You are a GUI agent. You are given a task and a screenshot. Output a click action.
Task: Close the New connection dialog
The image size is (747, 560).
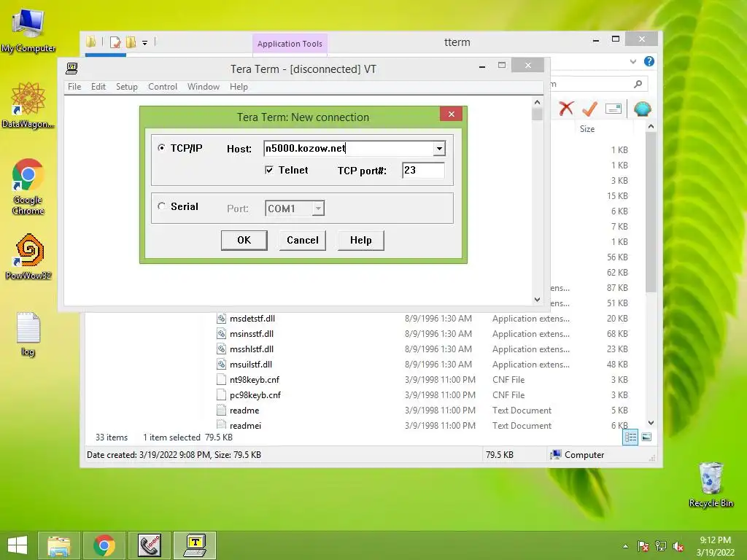451,114
